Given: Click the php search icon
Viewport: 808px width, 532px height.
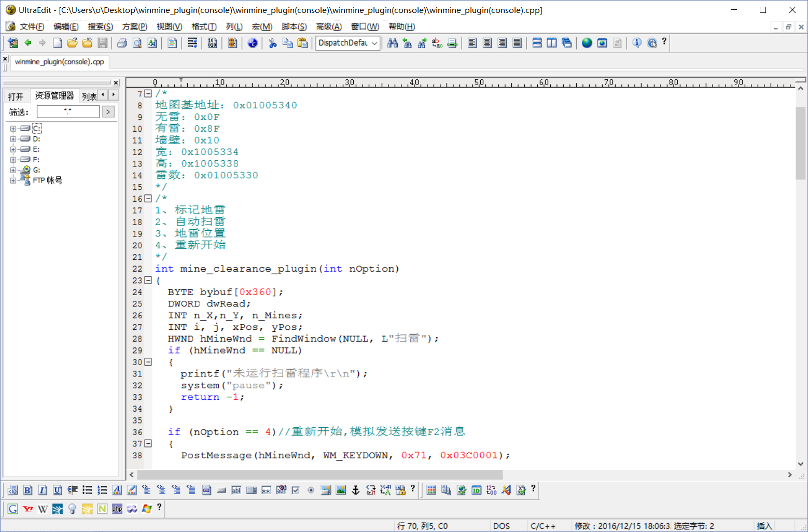Looking at the screenshot, I should click(x=117, y=509).
